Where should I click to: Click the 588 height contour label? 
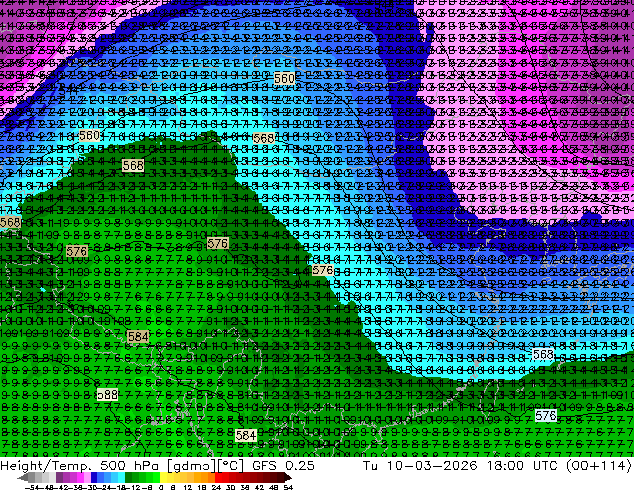tap(108, 394)
